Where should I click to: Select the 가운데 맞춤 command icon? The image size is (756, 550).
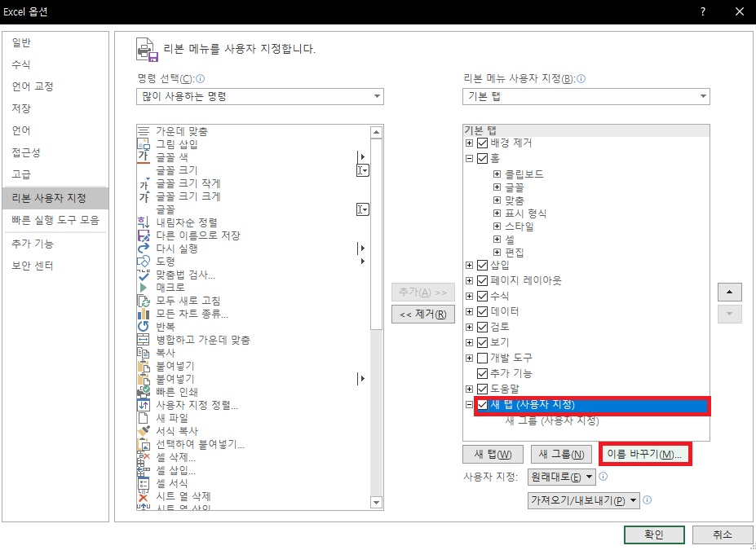pos(144,131)
